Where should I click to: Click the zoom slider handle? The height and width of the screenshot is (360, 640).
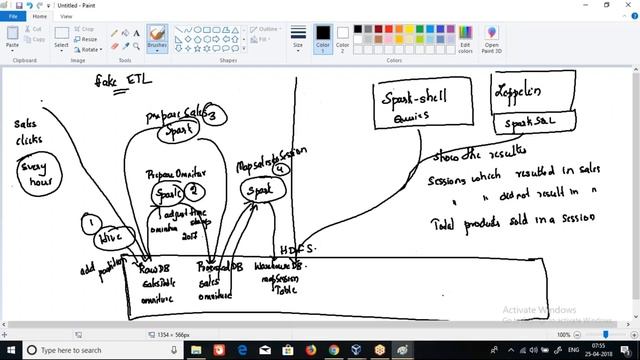pos(606,335)
